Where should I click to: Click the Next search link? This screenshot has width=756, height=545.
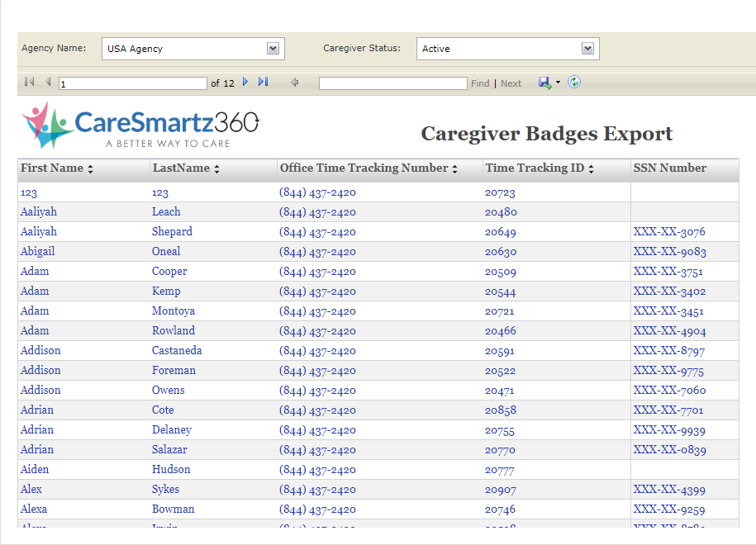(x=511, y=83)
